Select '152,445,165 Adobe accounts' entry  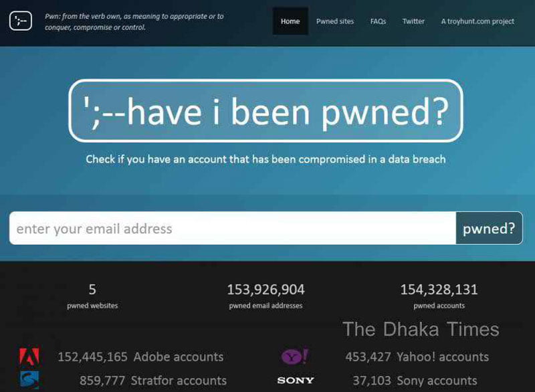pos(140,357)
